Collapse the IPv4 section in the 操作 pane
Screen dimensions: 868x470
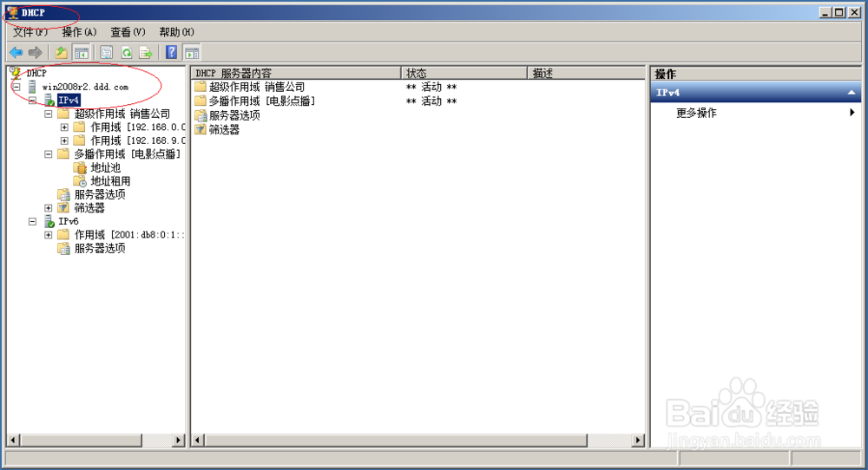click(x=852, y=93)
